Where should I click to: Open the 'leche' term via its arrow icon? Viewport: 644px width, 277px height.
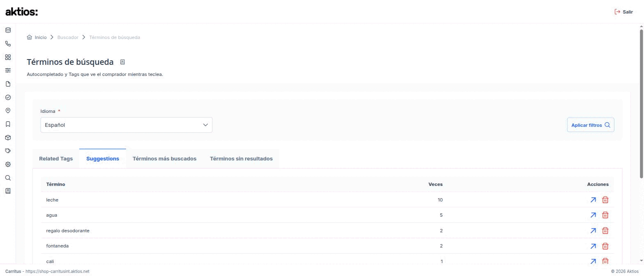click(x=593, y=200)
